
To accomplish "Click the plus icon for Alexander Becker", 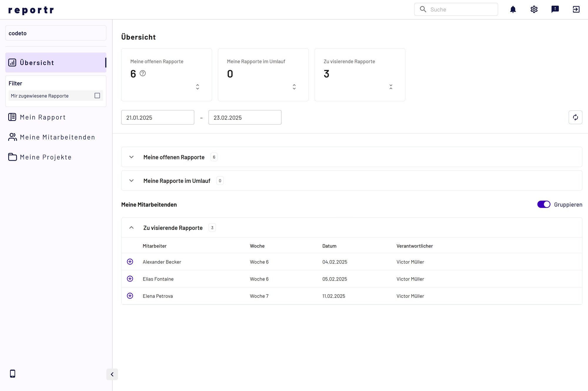I will tap(130, 262).
